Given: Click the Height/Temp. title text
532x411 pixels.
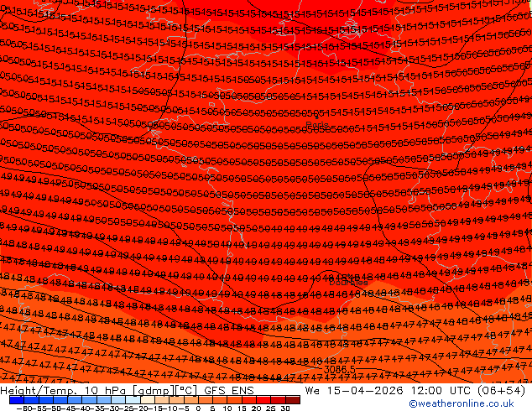Looking at the screenshot, I should point(39,391).
